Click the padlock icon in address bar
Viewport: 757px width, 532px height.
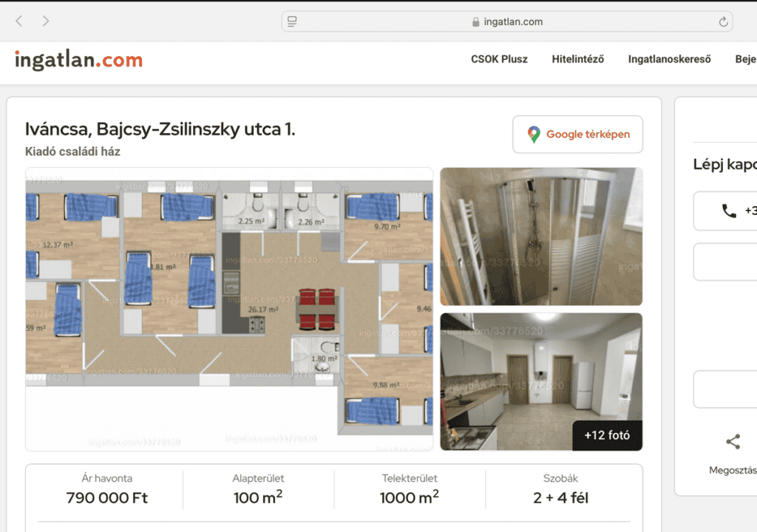pos(476,22)
